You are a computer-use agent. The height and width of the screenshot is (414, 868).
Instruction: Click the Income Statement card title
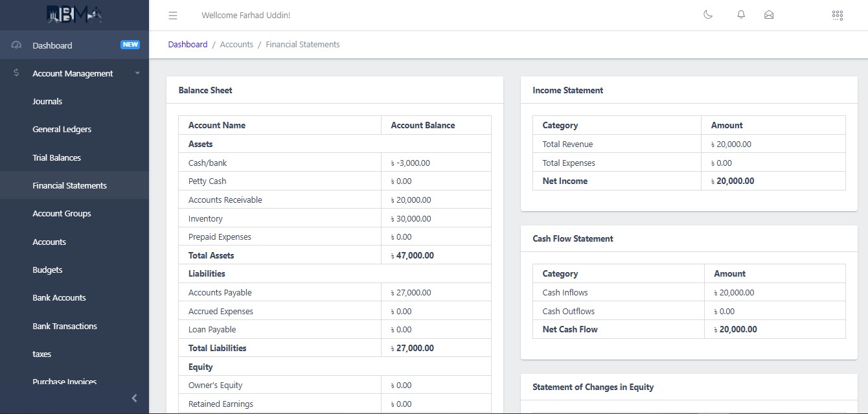click(x=568, y=90)
